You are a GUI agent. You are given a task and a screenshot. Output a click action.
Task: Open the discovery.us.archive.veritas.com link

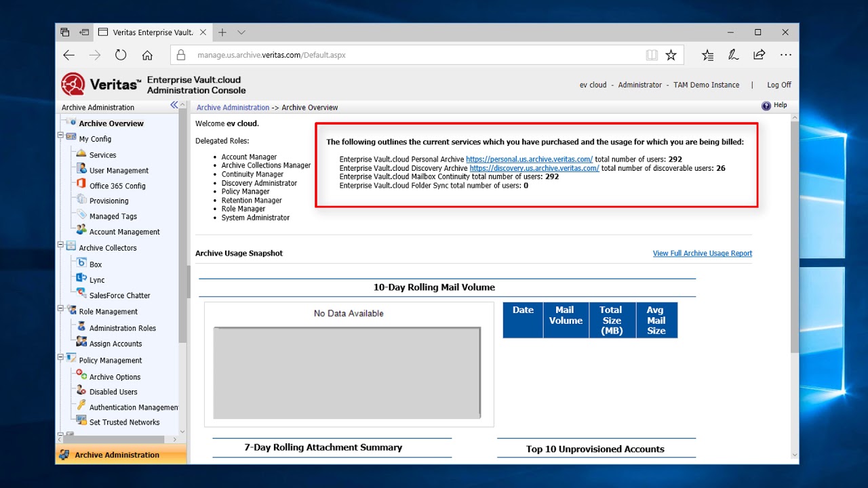534,168
